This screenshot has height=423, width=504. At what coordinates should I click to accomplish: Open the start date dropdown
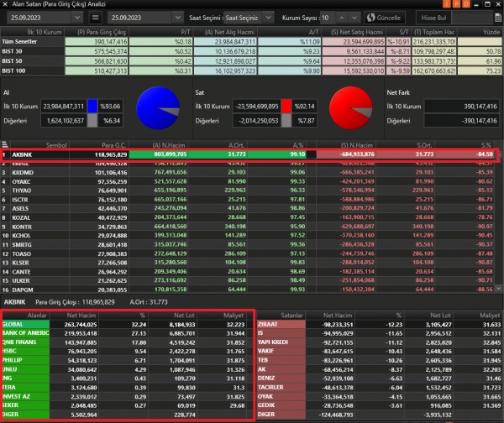coord(77,18)
